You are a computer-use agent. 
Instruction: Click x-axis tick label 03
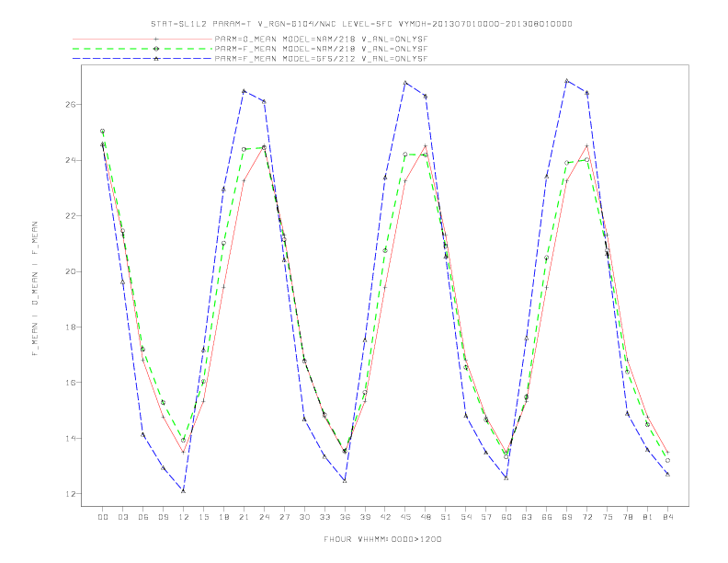(123, 517)
